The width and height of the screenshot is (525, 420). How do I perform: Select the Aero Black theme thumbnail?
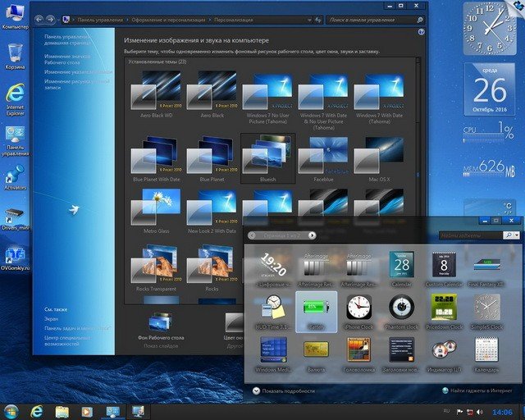[212, 90]
